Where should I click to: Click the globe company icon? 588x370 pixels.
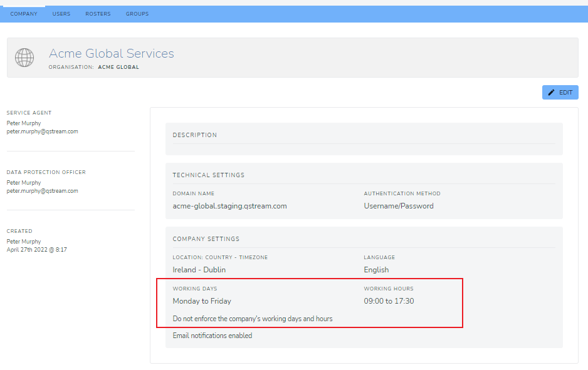tap(24, 58)
